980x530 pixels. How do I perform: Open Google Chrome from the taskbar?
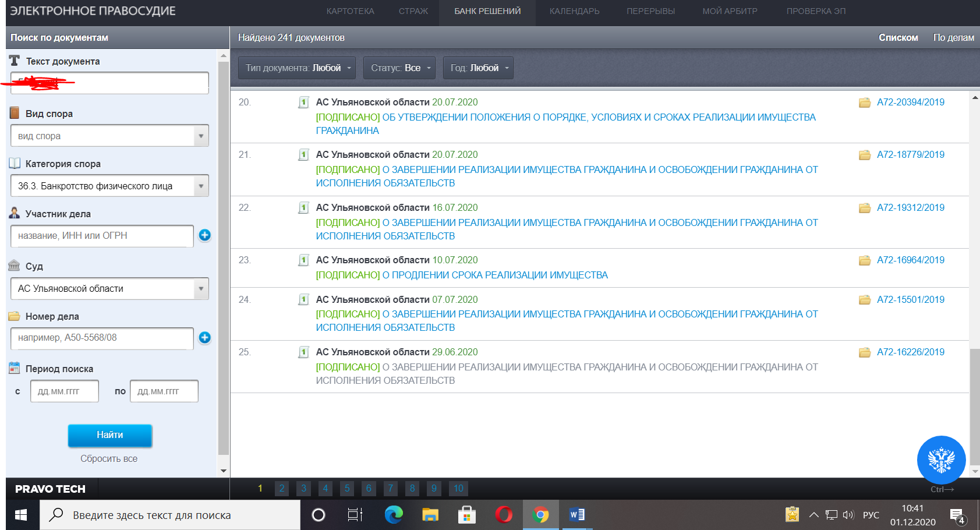(x=540, y=515)
